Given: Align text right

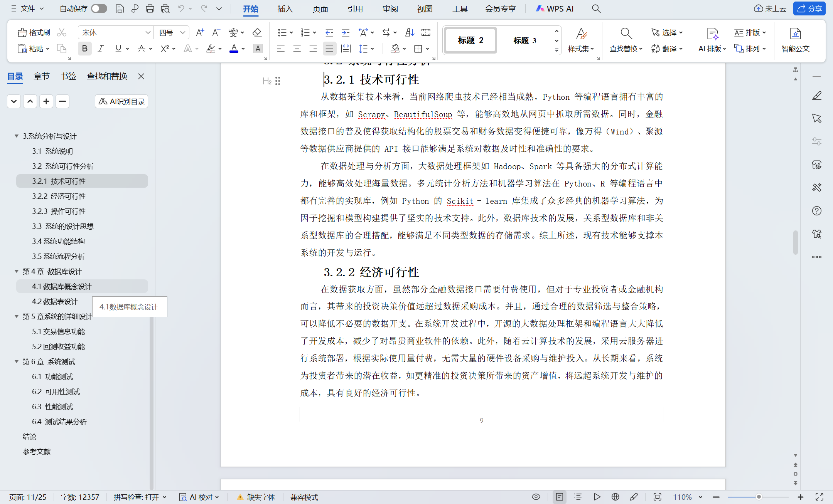Looking at the screenshot, I should coord(313,49).
